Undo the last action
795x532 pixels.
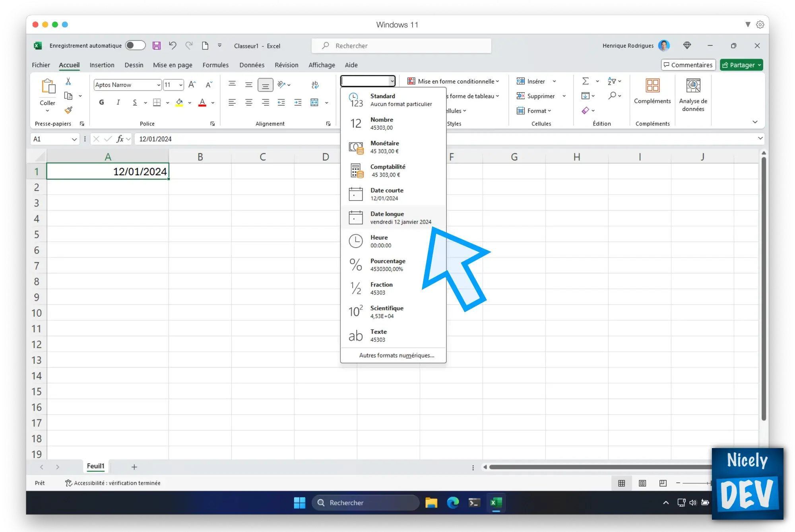pos(173,46)
